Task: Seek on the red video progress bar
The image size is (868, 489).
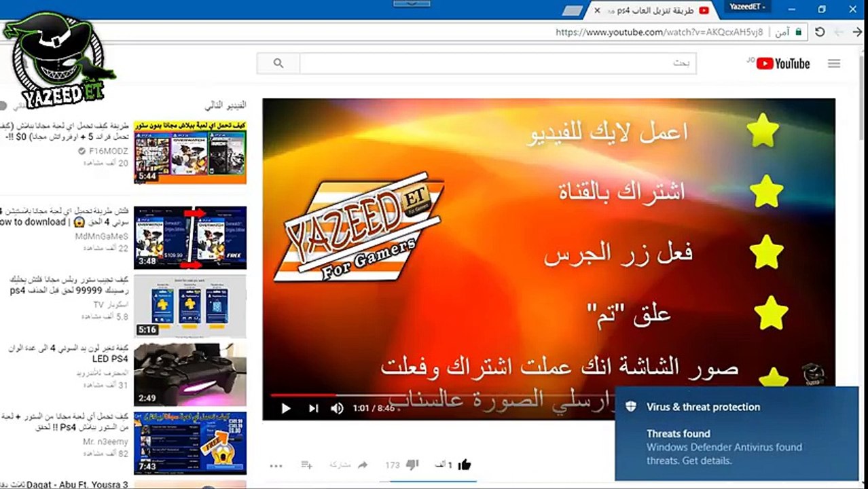Action: click(x=303, y=395)
